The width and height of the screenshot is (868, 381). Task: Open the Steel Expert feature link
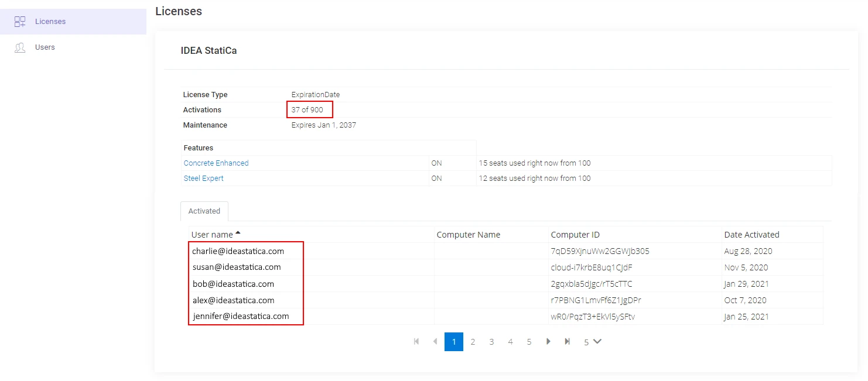tap(203, 179)
